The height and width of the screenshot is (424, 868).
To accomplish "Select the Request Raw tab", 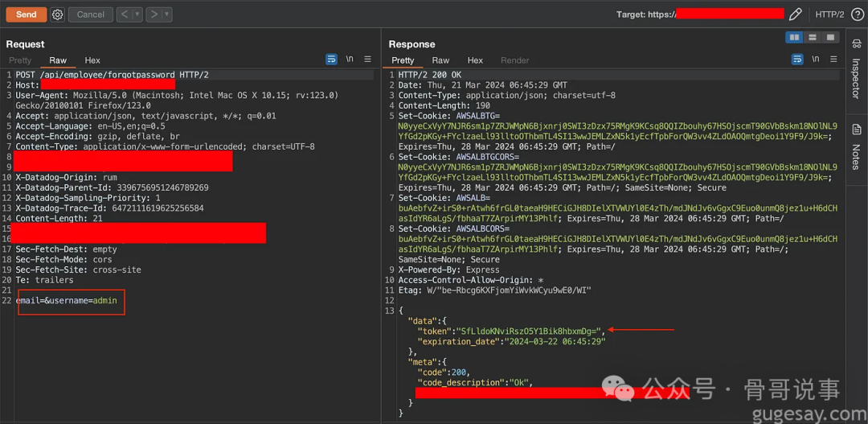I will click(58, 60).
